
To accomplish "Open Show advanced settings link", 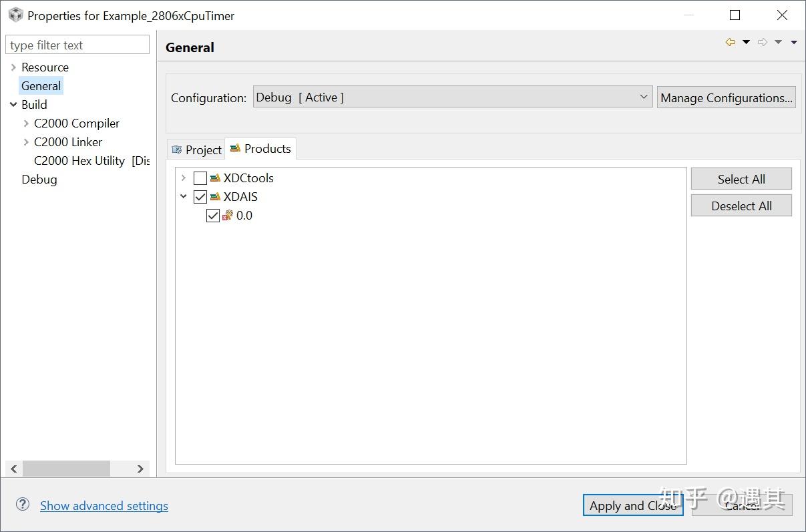I will [x=104, y=506].
